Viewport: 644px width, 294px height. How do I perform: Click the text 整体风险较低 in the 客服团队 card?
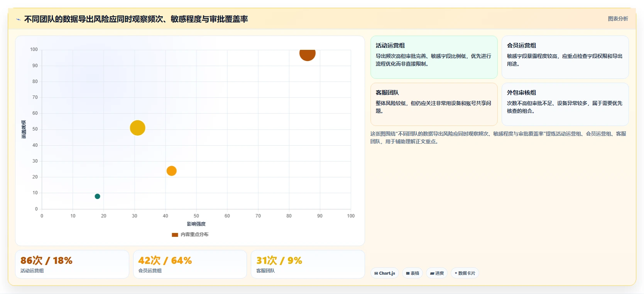click(x=391, y=103)
